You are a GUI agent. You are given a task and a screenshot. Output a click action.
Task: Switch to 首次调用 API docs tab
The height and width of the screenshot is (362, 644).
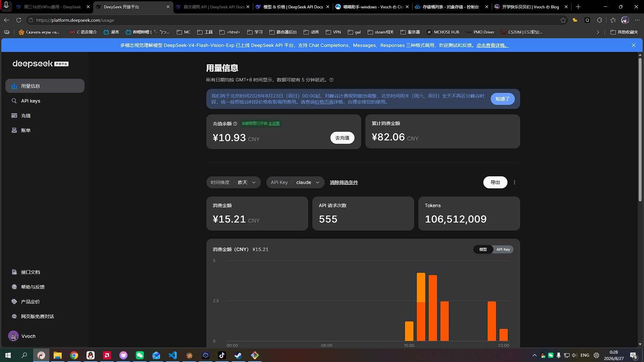point(213,7)
